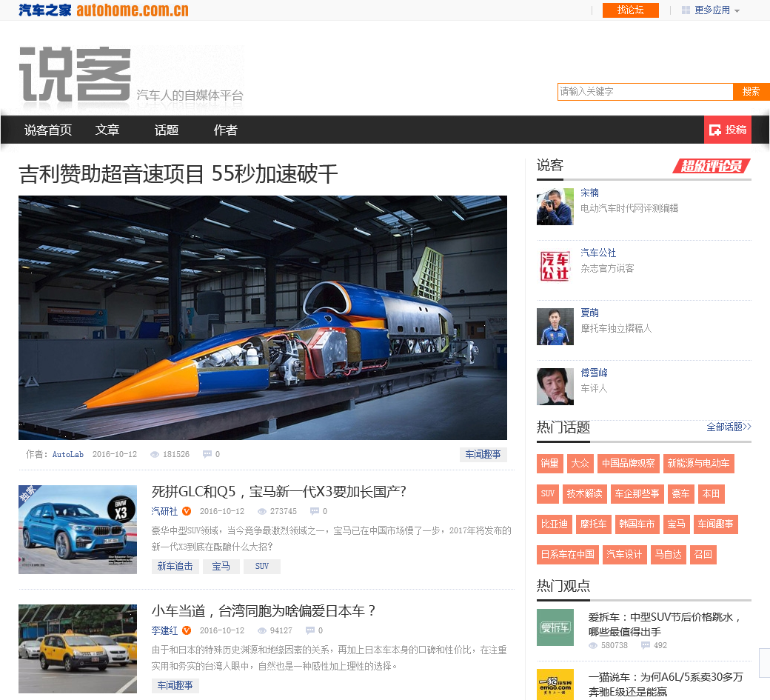Click the 说客 large logo
Image resolution: width=770 pixels, height=700 pixels.
(x=75, y=73)
